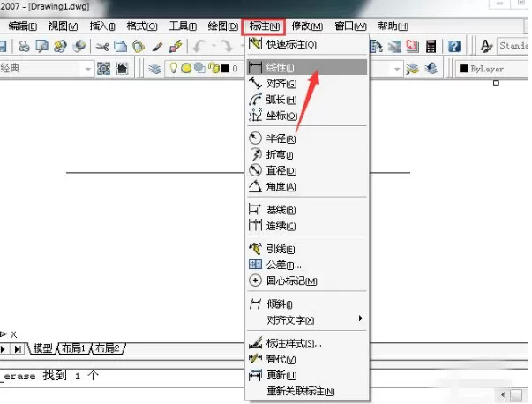Open Workspace Settings gear icon

pyautogui.click(x=103, y=69)
